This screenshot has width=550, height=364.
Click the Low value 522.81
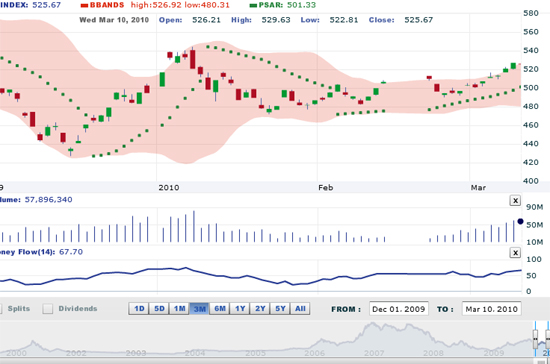point(344,20)
